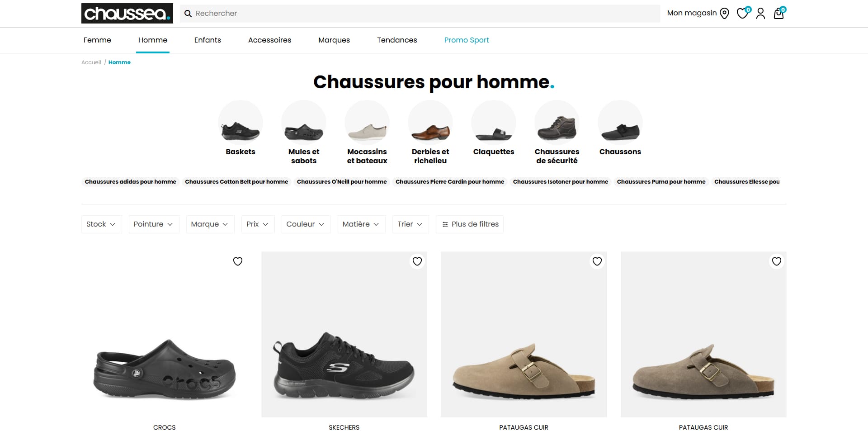Screen dimensions: 868x431
Task: Go to Accueil breadcrumb link
Action: 91,62
